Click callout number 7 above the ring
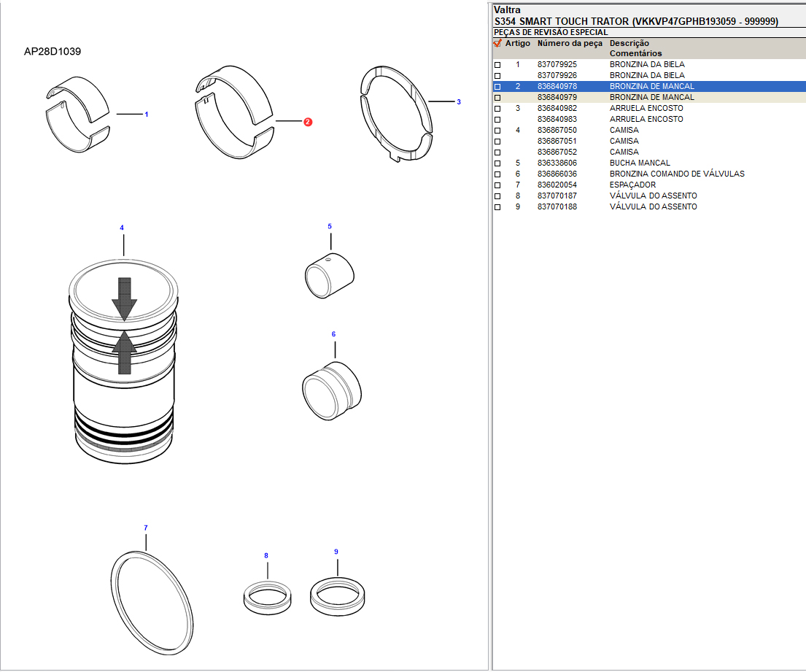 click(x=146, y=528)
